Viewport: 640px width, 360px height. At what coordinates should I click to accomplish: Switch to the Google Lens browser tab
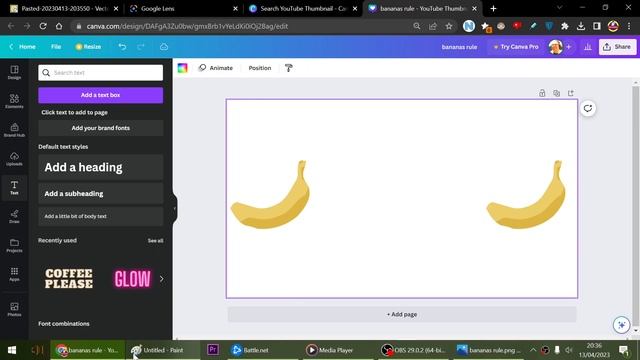[x=183, y=9]
